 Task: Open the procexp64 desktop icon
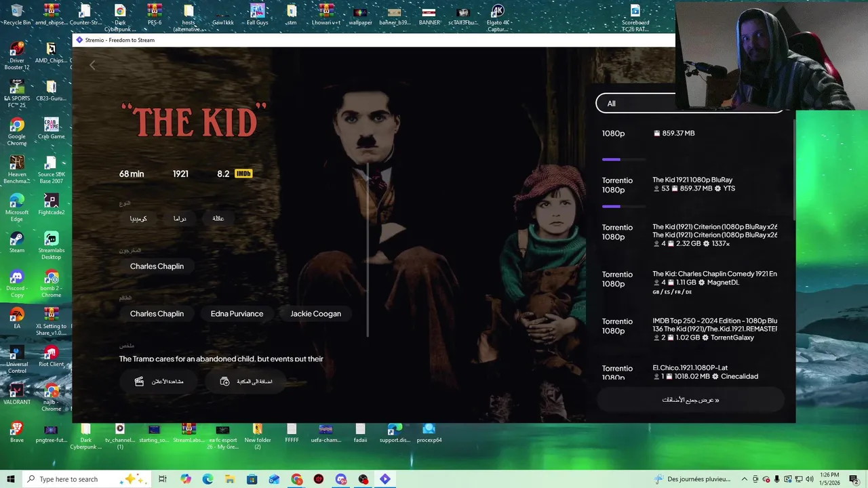[429, 432]
